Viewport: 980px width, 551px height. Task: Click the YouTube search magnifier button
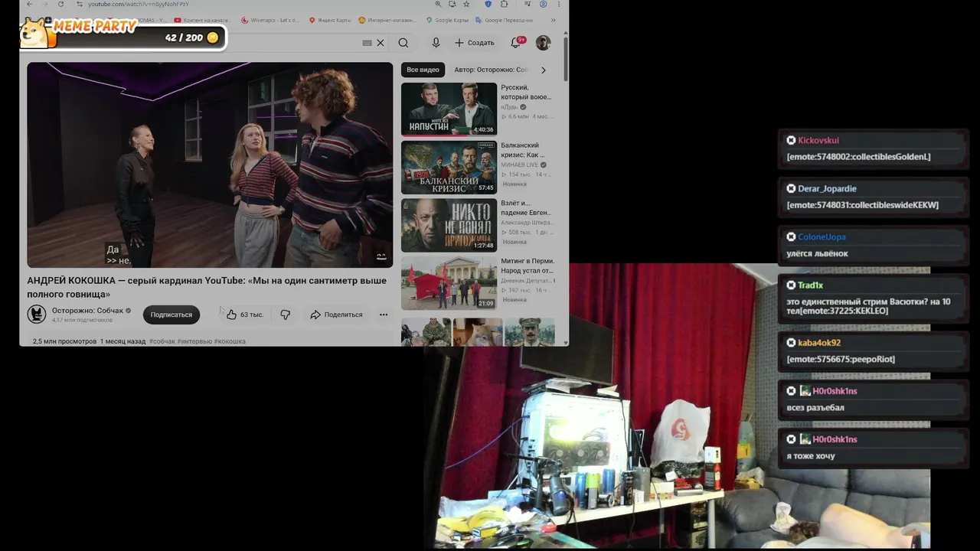(403, 43)
